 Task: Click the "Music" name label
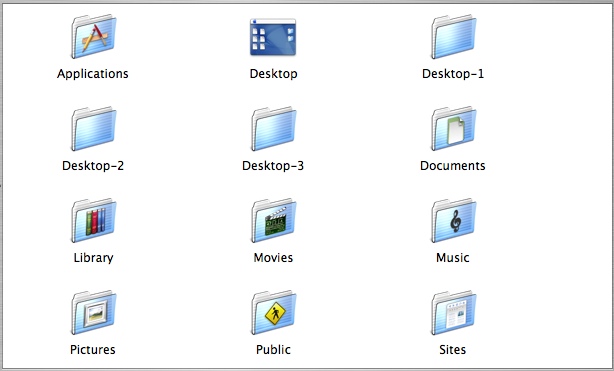tap(453, 258)
